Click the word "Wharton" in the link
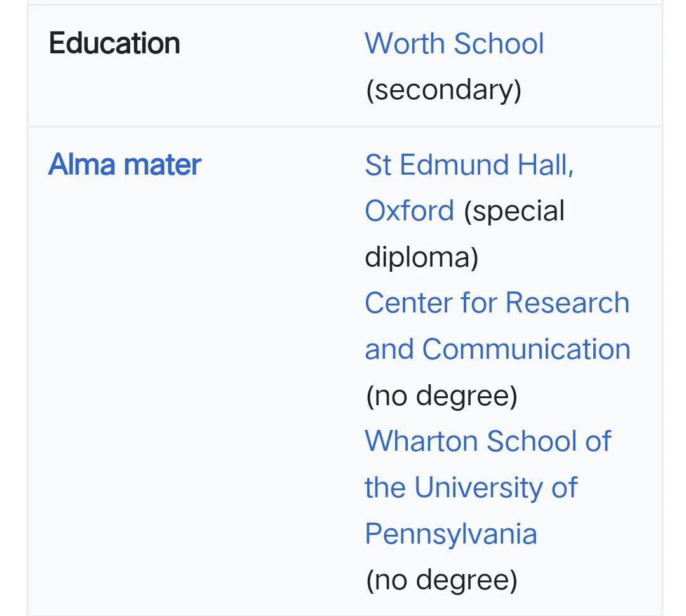This screenshot has height=616, width=686. 421,441
